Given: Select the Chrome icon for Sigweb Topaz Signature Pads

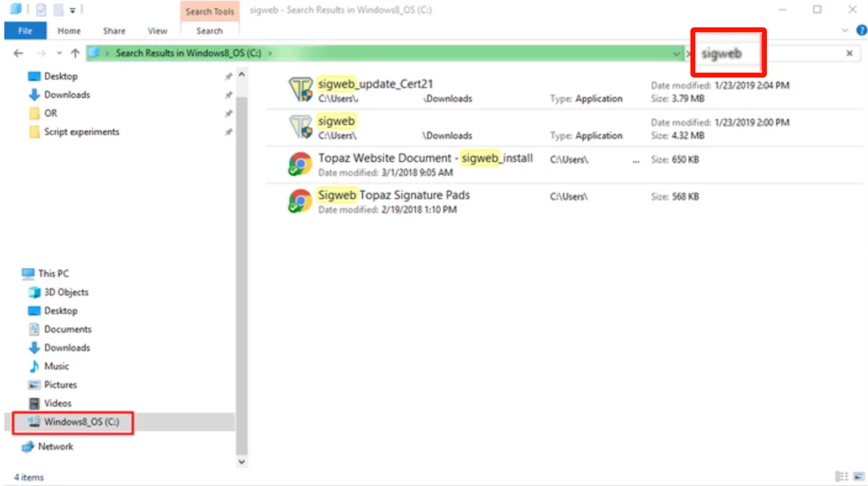Looking at the screenshot, I should [x=300, y=201].
